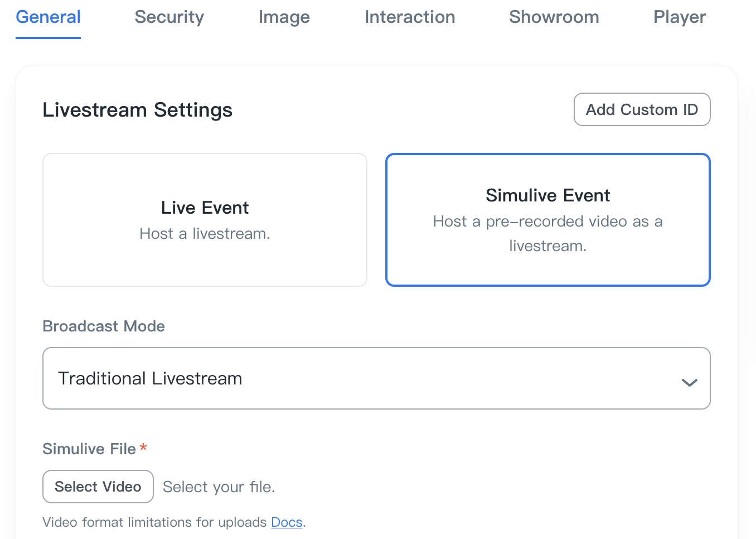The height and width of the screenshot is (539, 756).
Task: Click the red required asterisk by Simulive File
Action: click(x=143, y=447)
